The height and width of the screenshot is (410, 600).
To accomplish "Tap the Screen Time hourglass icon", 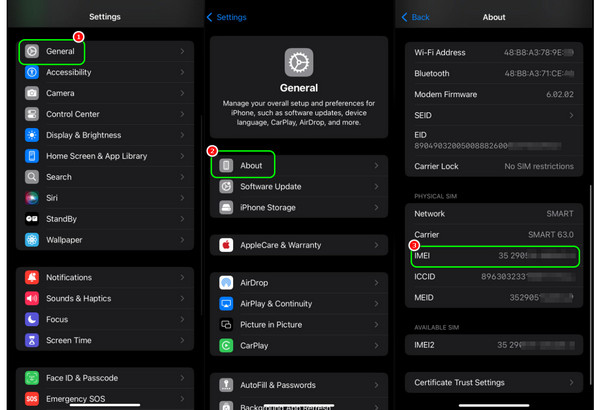I will click(32, 340).
